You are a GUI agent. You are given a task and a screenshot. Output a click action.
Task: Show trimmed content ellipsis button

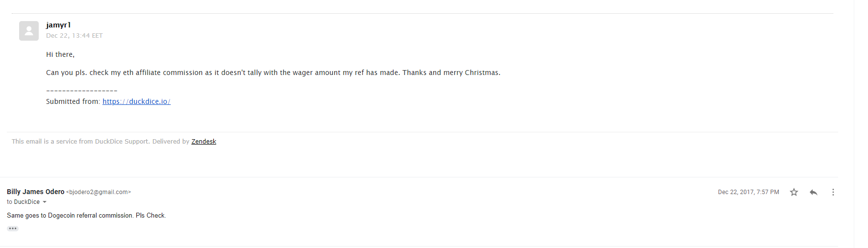(x=13, y=228)
